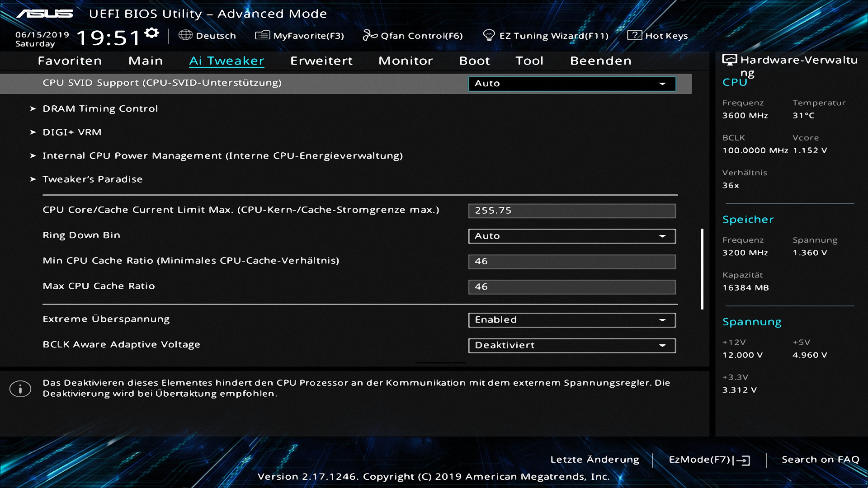Open MyFavorite(F3) list icon
This screenshot has height=488, width=868.
coord(262,35)
